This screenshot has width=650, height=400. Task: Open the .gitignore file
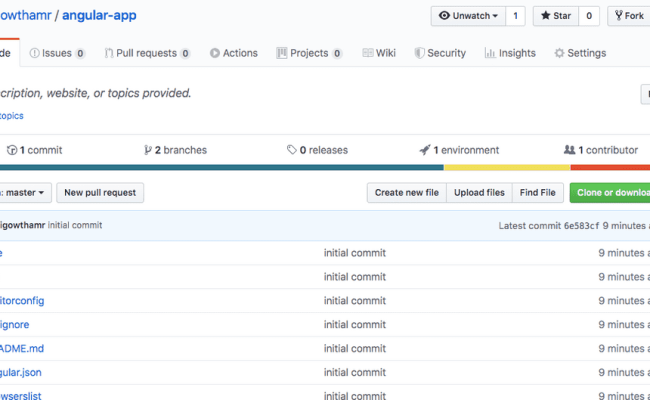pyautogui.click(x=14, y=325)
